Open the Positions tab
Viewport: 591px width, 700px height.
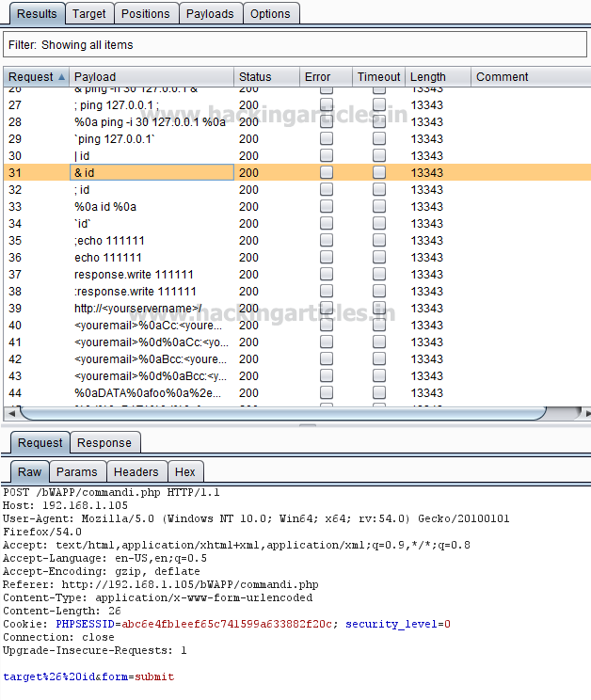[146, 14]
